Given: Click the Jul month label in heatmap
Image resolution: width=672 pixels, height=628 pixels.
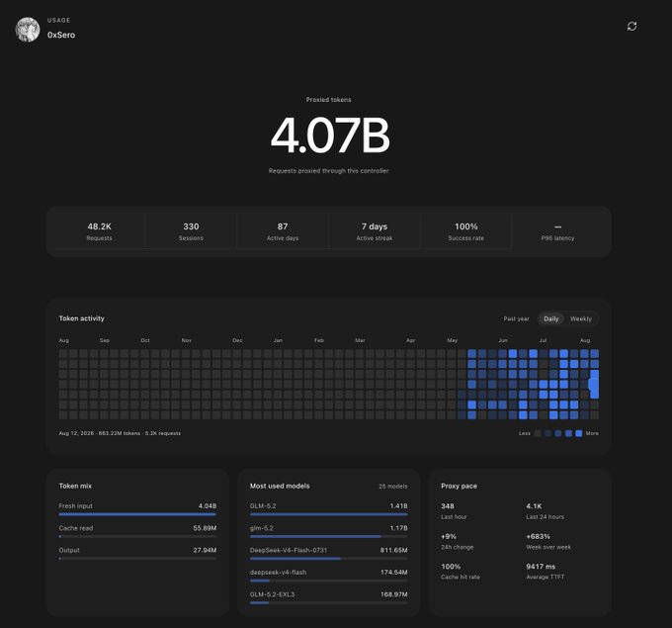Looking at the screenshot, I should [543, 340].
